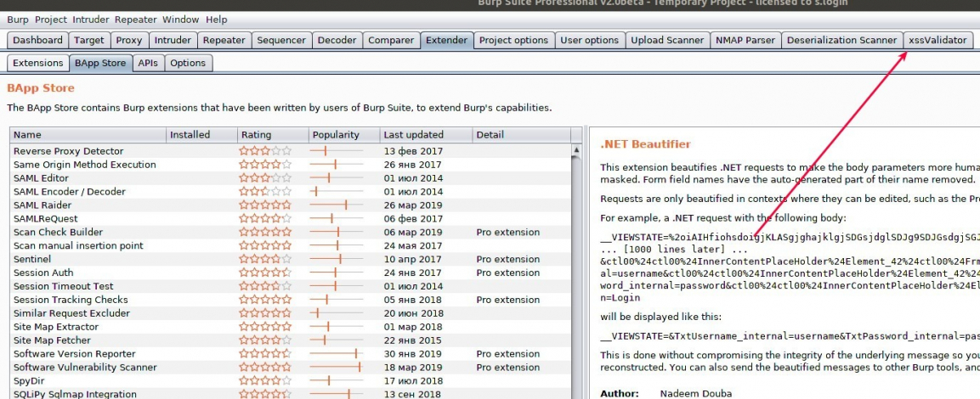
Task: Switch to the Decoder tab
Action: [x=337, y=40]
